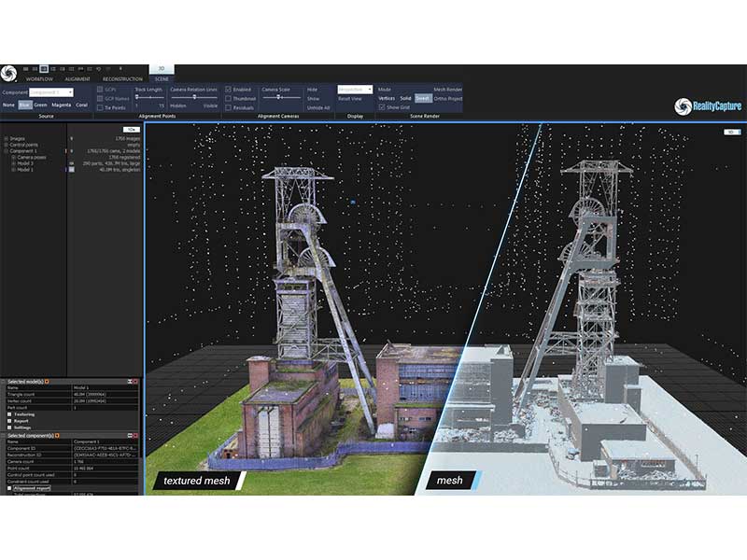Click Unhide All cameras
The image size is (747, 560).
318,107
